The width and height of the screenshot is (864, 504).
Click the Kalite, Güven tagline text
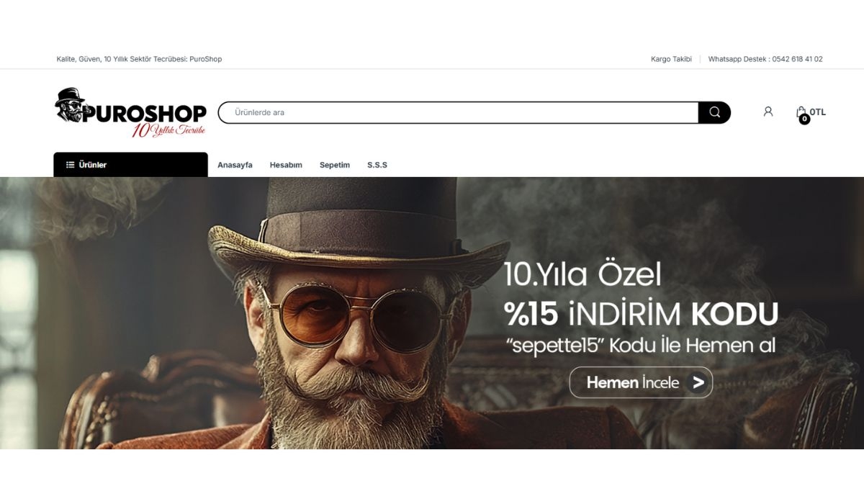[139, 59]
